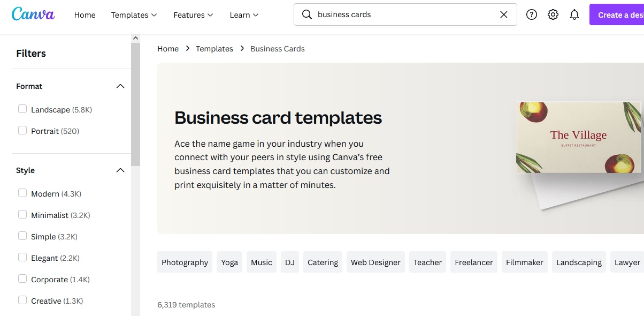This screenshot has height=316, width=644.
Task: Open the Features menu
Action: (x=193, y=15)
